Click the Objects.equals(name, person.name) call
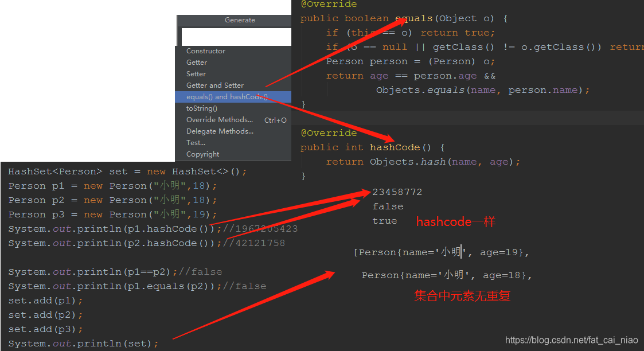644x351 pixels. pyautogui.click(x=479, y=90)
